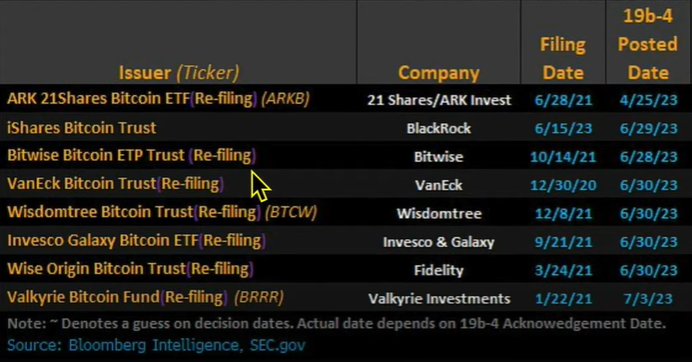Click the 6/15/23 filing date
Image resolution: width=692 pixels, height=362 pixels.
[563, 128]
